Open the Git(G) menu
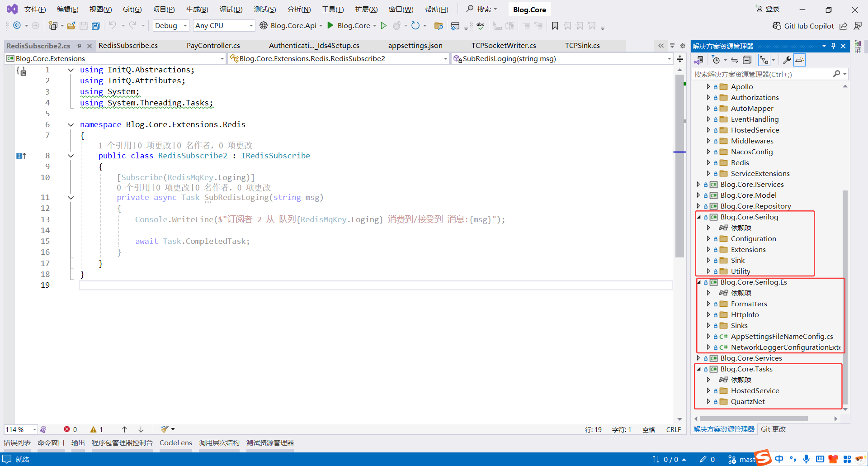This screenshot has height=466, width=868. click(x=132, y=10)
